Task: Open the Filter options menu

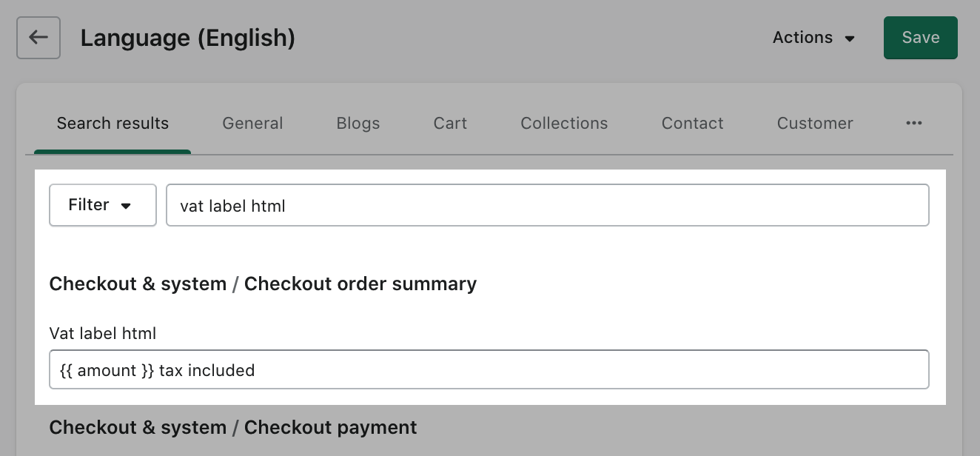Action: click(102, 205)
